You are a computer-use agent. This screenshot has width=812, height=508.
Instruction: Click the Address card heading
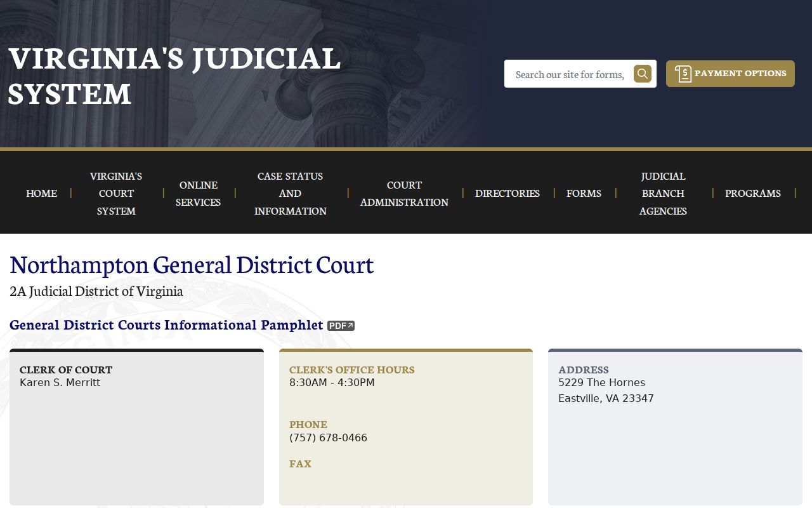[x=584, y=370]
